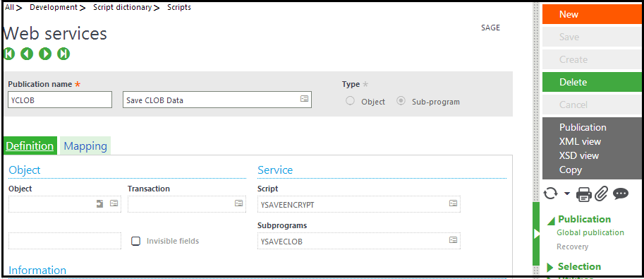
Task: Click the SAGE label at top right
Action: (x=490, y=28)
